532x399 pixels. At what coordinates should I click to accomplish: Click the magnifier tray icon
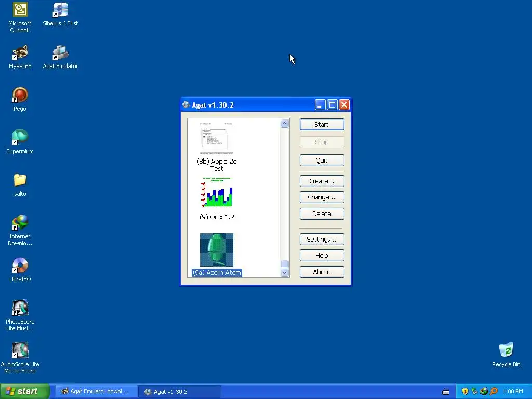click(494, 391)
